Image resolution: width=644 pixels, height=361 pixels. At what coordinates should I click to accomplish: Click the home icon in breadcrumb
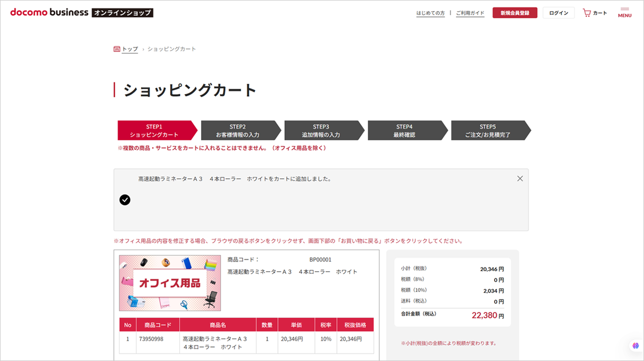pyautogui.click(x=117, y=49)
